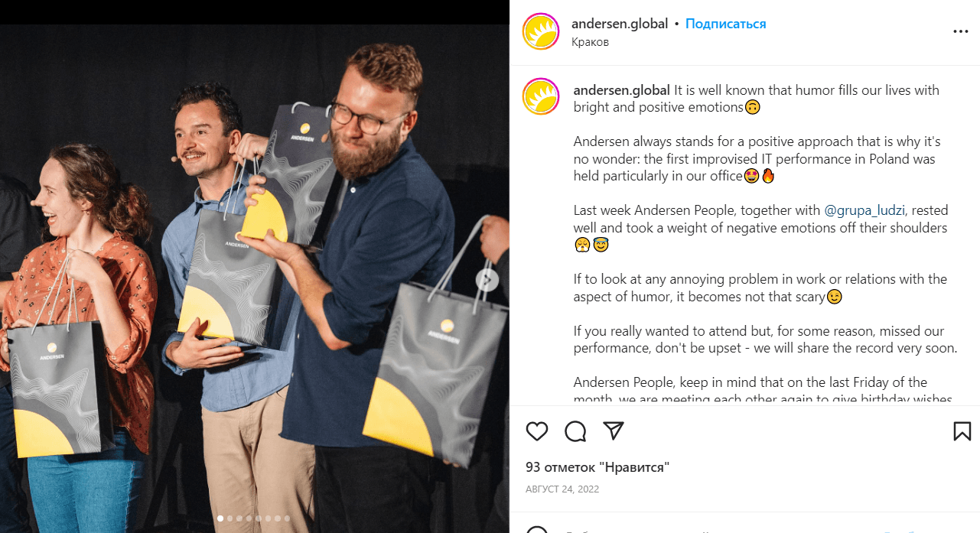Jump to the last carousel dot indicator
This screenshot has height=533, width=980.
(x=287, y=518)
